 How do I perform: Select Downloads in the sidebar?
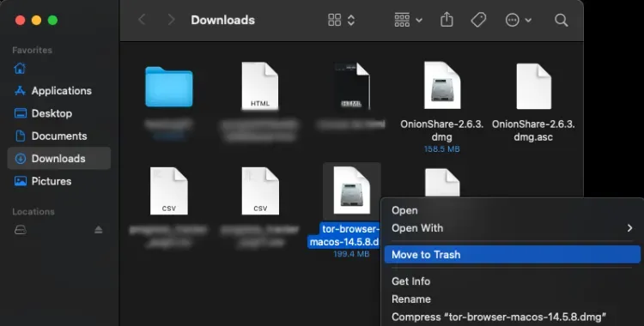click(x=58, y=159)
